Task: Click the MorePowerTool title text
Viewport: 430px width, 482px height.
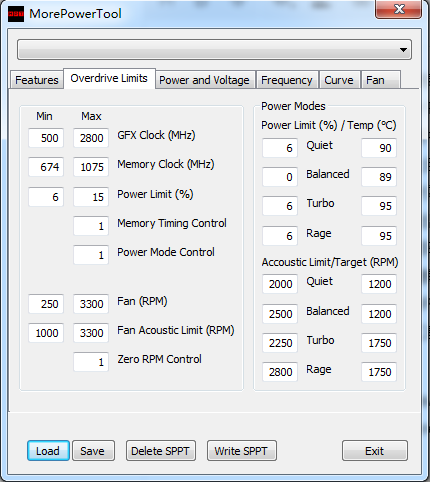Action: (75, 14)
